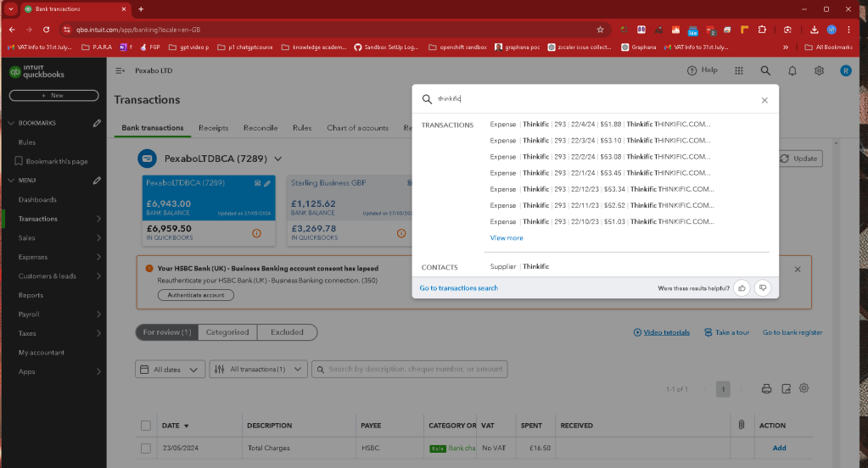
Task: Tick the select-all checkbox in table header
Action: pyautogui.click(x=146, y=426)
